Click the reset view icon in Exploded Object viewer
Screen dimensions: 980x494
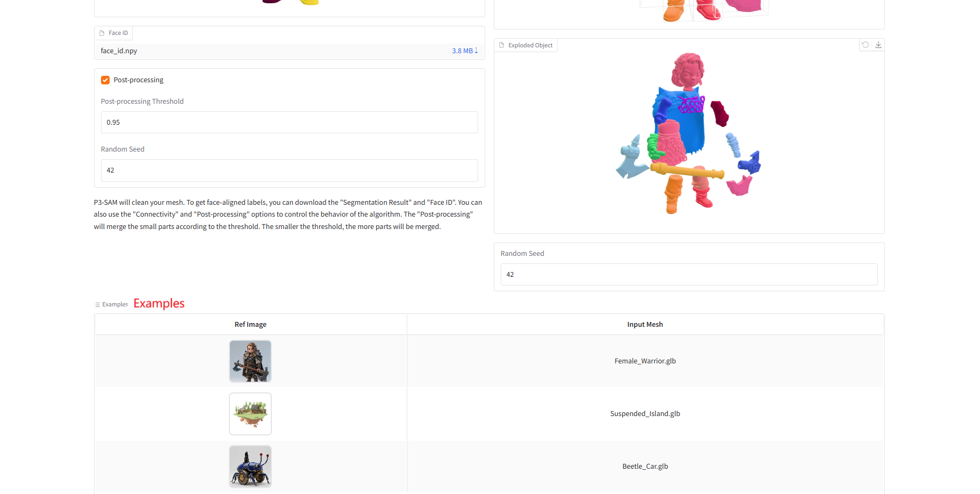pyautogui.click(x=865, y=45)
